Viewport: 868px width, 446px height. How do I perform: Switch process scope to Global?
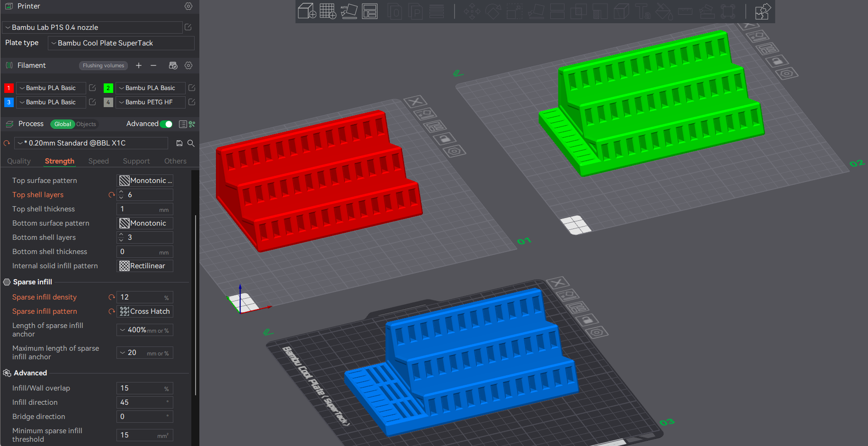pos(63,124)
